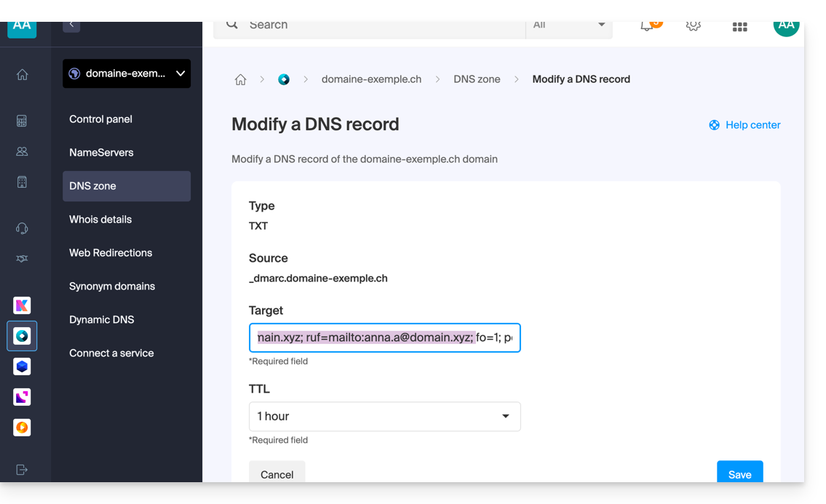Open the TTL 1 hour dropdown
This screenshot has height=504, width=826.
[384, 416]
